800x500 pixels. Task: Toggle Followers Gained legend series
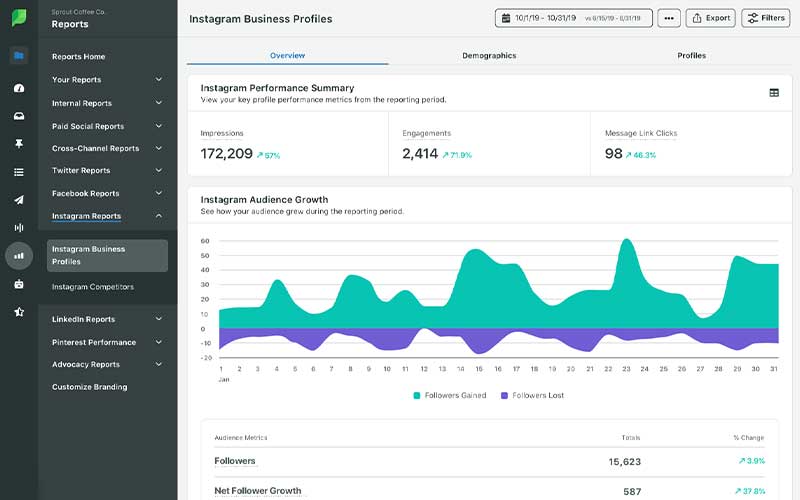pos(450,395)
